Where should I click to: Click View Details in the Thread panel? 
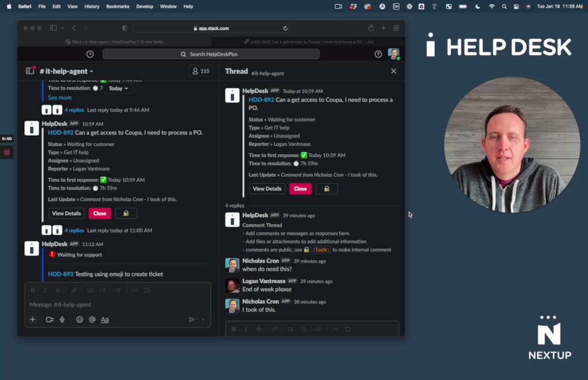267,189
